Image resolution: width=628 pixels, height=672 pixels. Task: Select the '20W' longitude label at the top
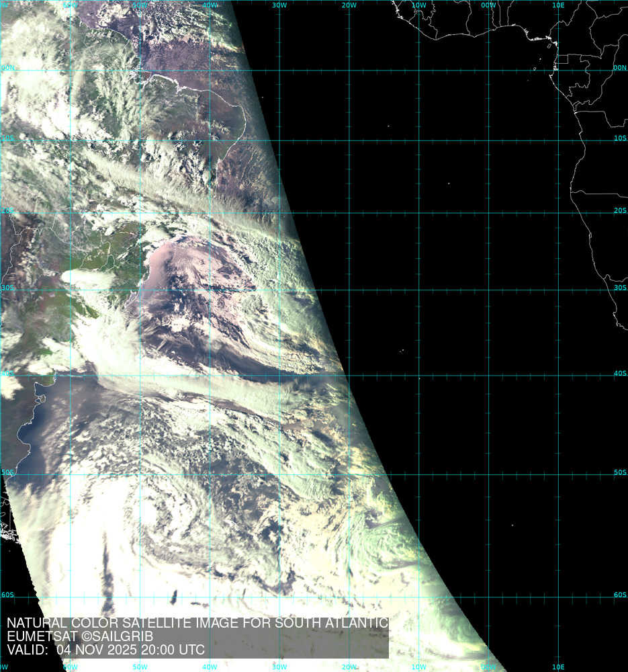(349, 5)
